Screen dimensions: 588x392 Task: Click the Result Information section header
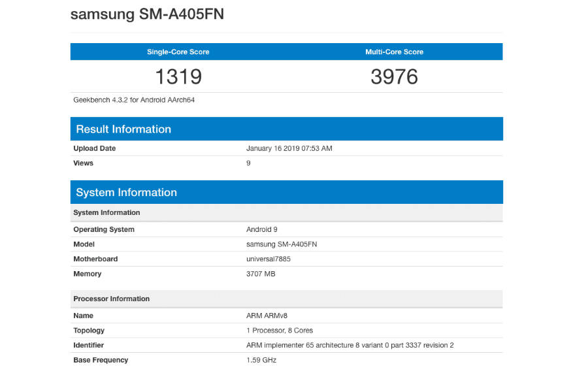coord(123,129)
